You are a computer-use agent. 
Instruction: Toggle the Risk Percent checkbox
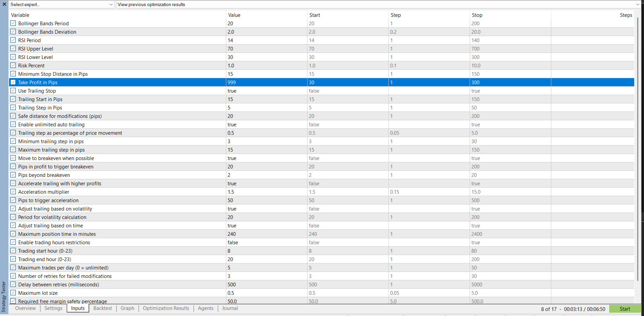click(13, 65)
